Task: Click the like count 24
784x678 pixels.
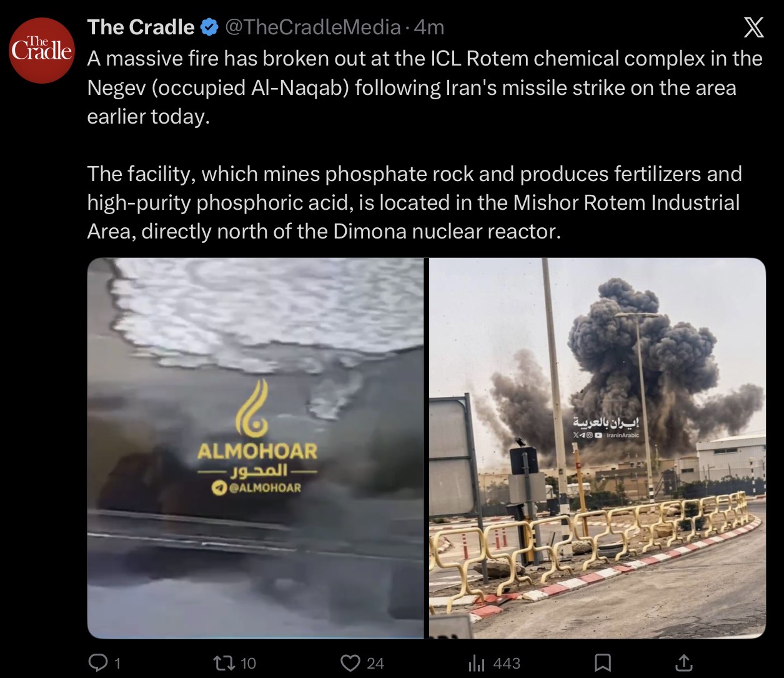Action: pyautogui.click(x=375, y=663)
